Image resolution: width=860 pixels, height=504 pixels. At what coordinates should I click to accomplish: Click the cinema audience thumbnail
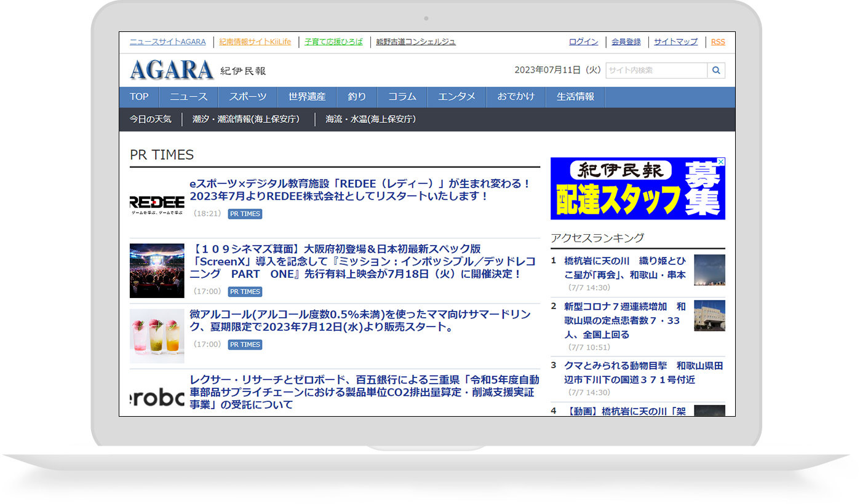point(157,271)
